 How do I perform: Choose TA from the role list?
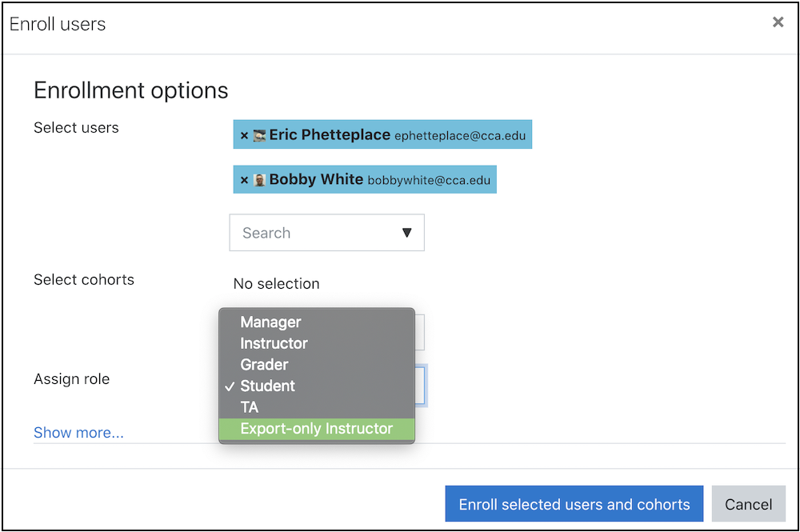pos(317,407)
